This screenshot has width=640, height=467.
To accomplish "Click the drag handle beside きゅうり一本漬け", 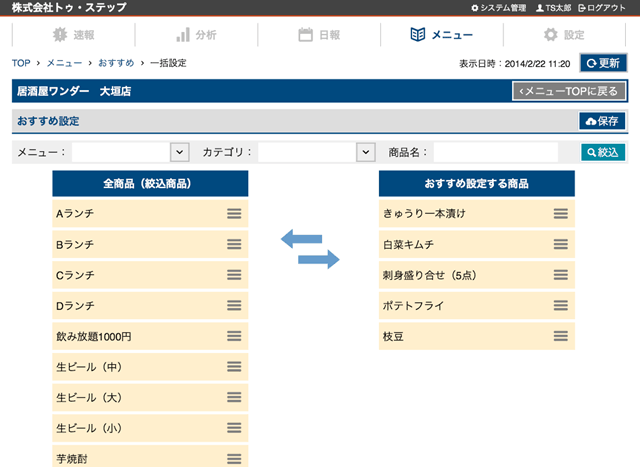I will (561, 213).
